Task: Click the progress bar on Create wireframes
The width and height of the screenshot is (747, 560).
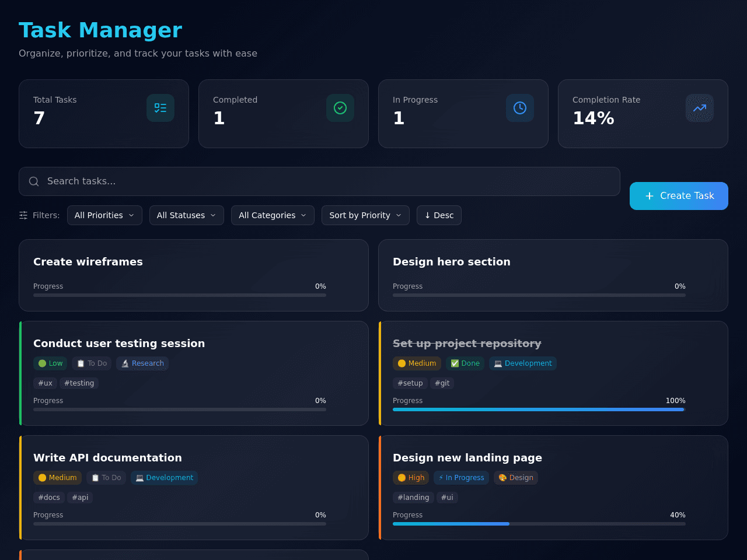Action: click(180, 295)
